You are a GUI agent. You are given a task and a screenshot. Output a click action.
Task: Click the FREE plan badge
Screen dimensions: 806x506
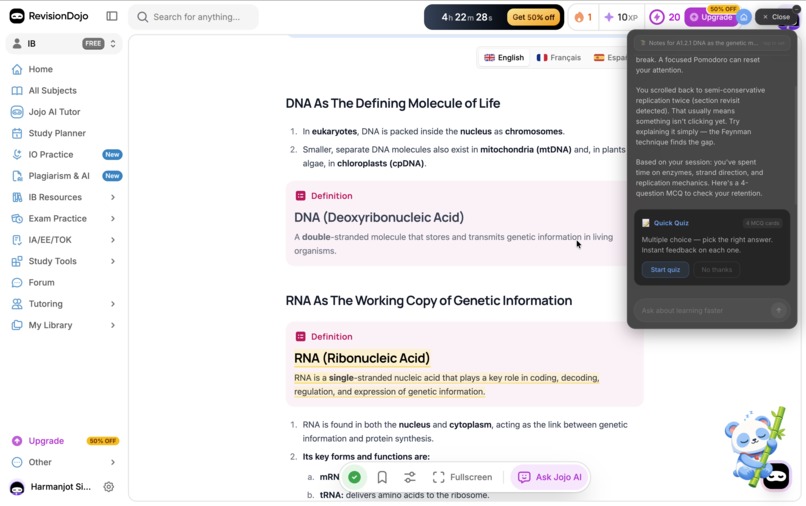pos(93,44)
